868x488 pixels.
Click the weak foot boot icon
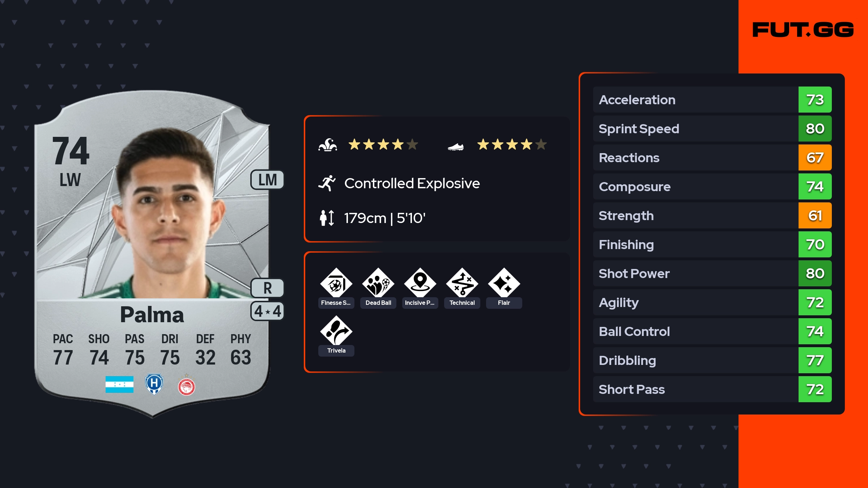point(455,146)
